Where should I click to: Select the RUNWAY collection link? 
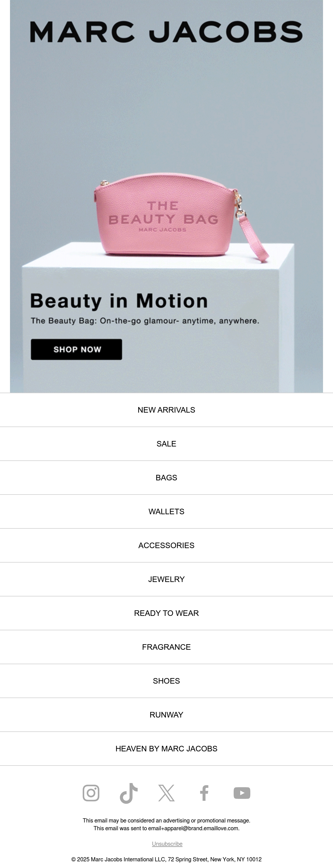tap(166, 715)
